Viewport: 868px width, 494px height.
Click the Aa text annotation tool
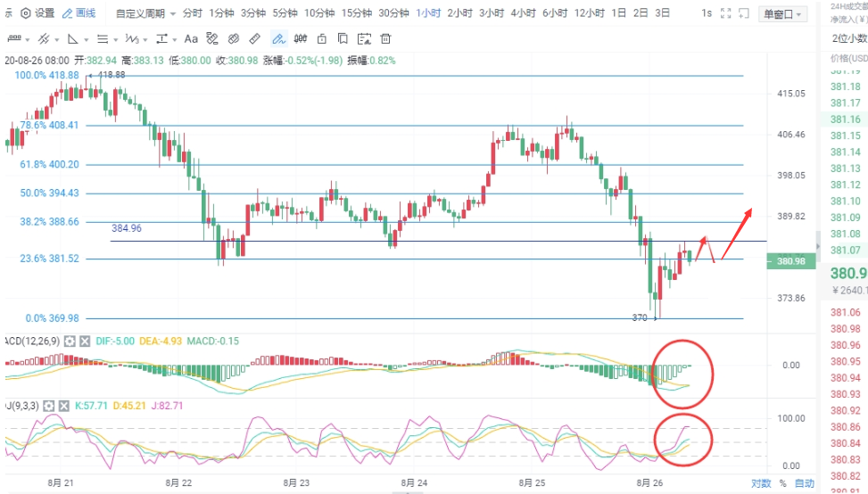tap(191, 39)
